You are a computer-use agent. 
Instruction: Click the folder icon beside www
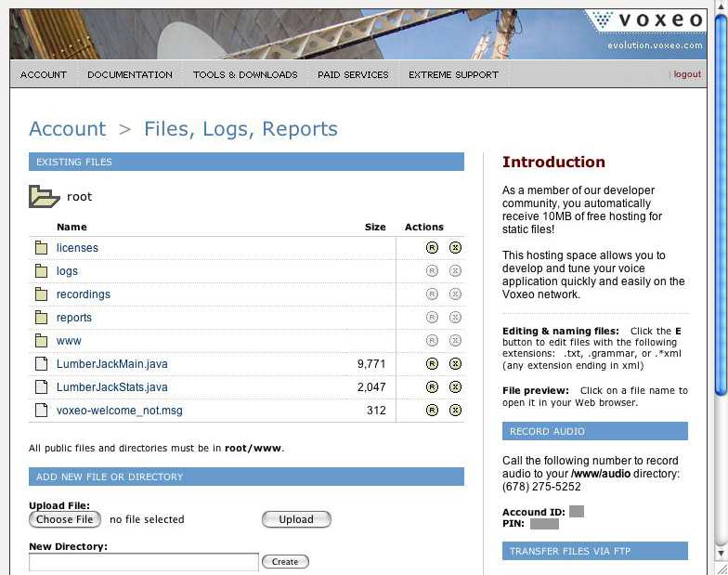[x=41, y=340]
